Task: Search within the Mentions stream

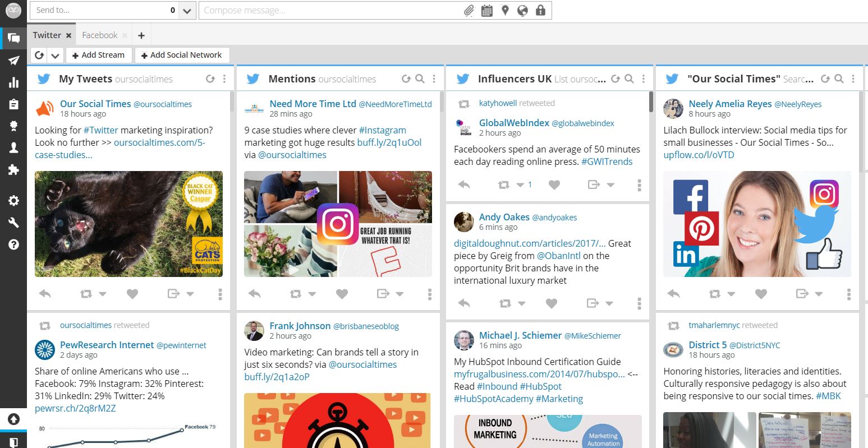Action: [420, 79]
